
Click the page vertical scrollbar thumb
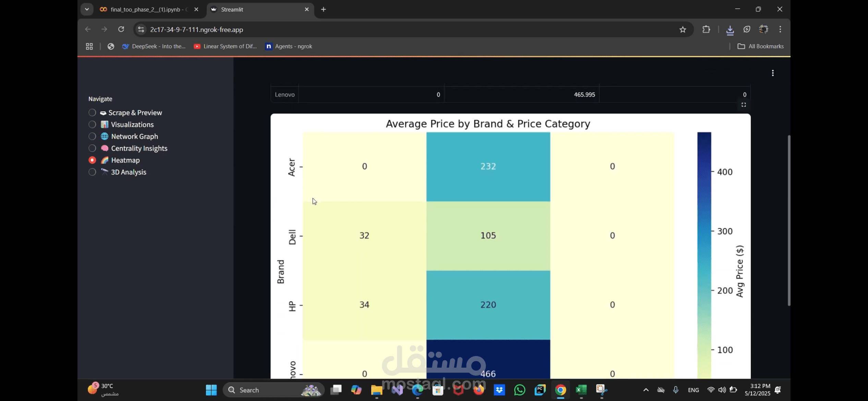coord(789,219)
